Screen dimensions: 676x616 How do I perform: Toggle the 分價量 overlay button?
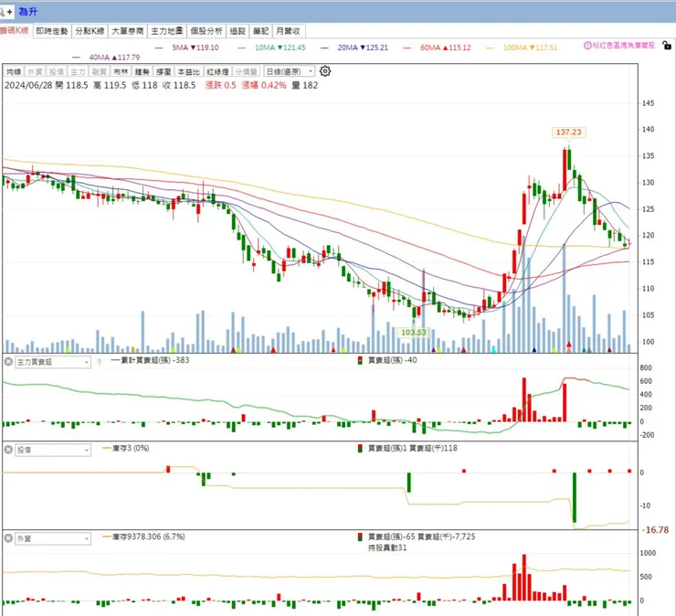coord(246,71)
